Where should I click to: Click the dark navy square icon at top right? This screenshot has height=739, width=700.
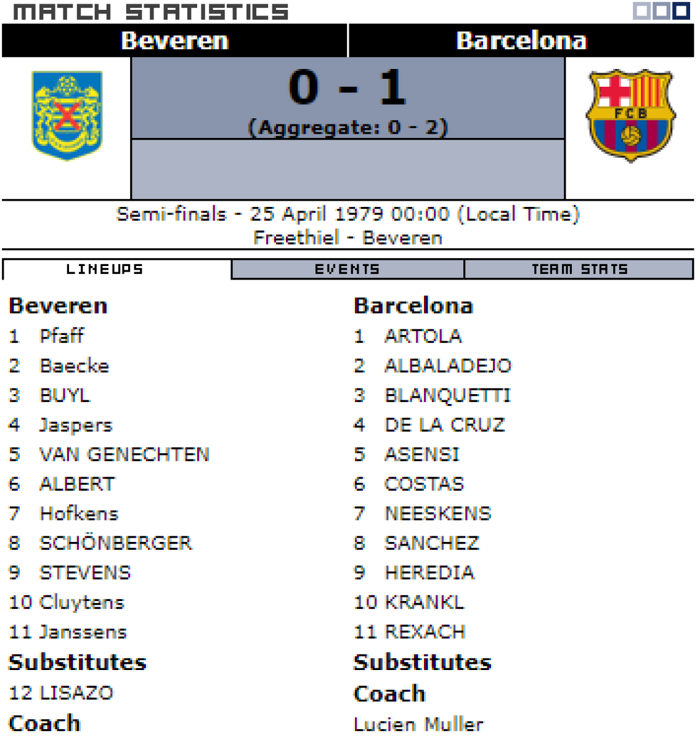click(680, 10)
